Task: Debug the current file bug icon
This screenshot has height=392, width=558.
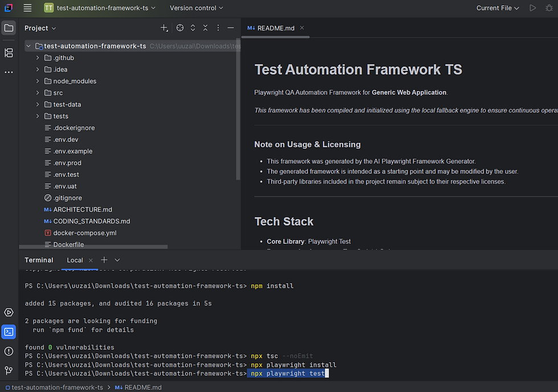Action: (549, 8)
